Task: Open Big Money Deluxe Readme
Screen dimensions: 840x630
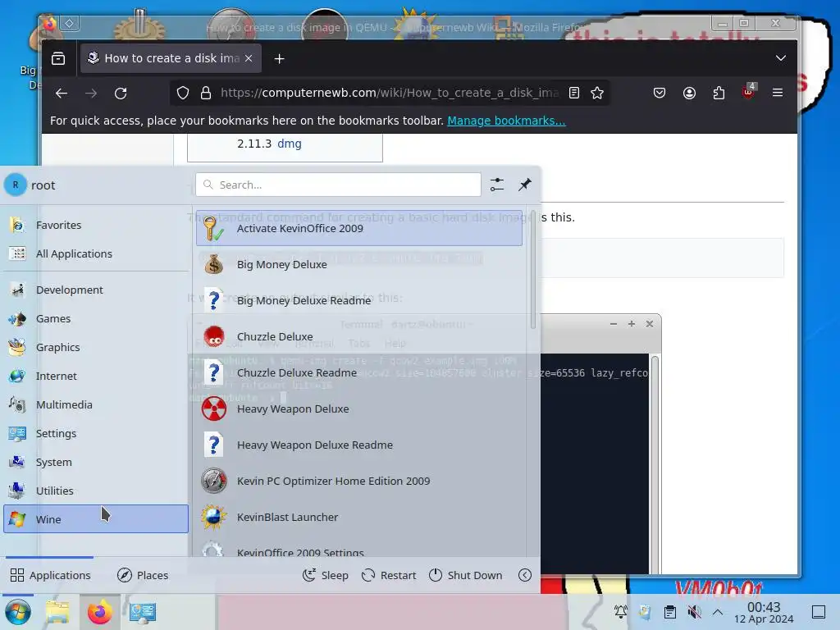Action: (x=359, y=300)
